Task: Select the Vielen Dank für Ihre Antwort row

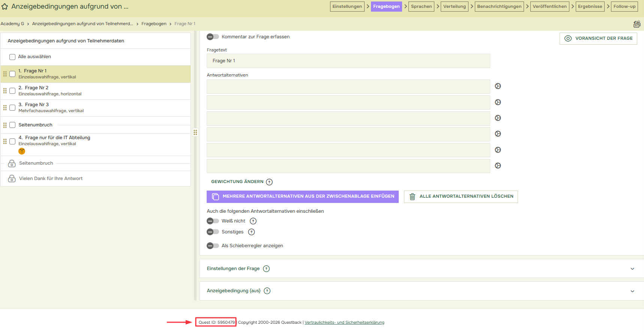Action: [x=96, y=179]
